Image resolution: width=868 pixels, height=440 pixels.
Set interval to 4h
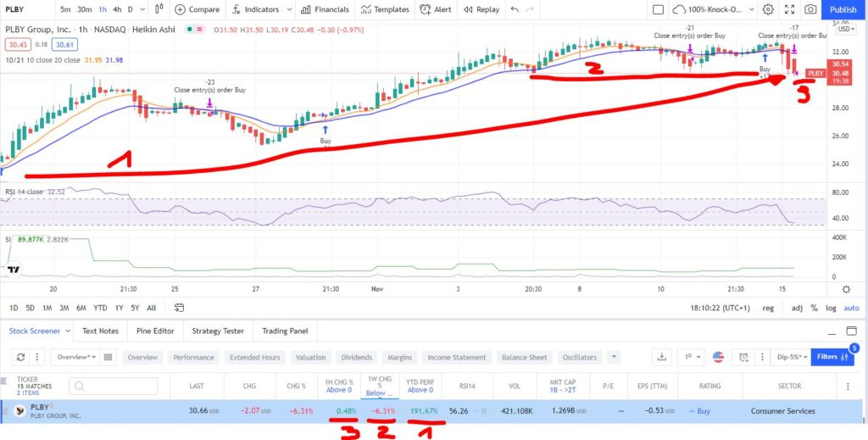point(117,9)
